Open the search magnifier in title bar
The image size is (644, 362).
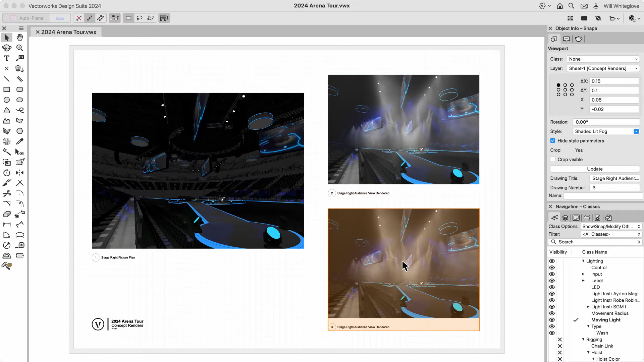pos(571,6)
